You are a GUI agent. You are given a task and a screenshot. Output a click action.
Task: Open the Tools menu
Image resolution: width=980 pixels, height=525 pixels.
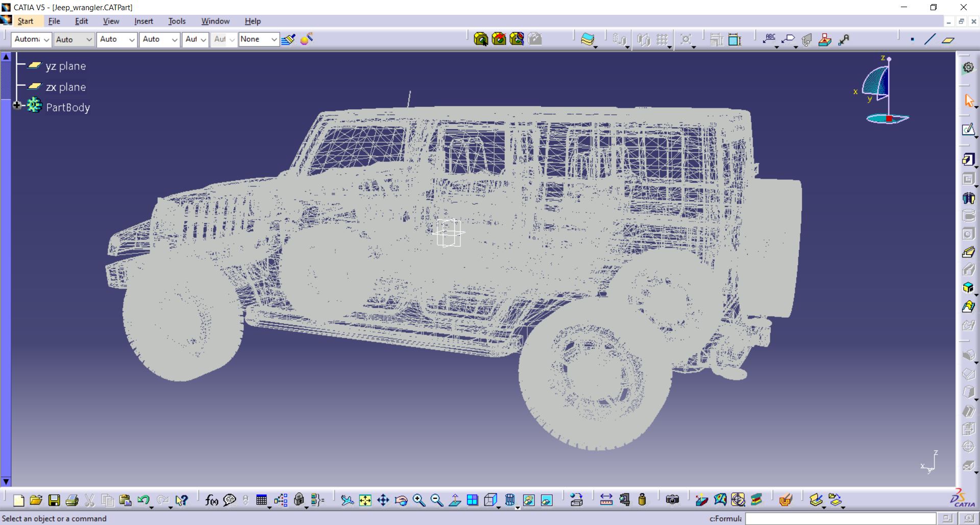[177, 21]
